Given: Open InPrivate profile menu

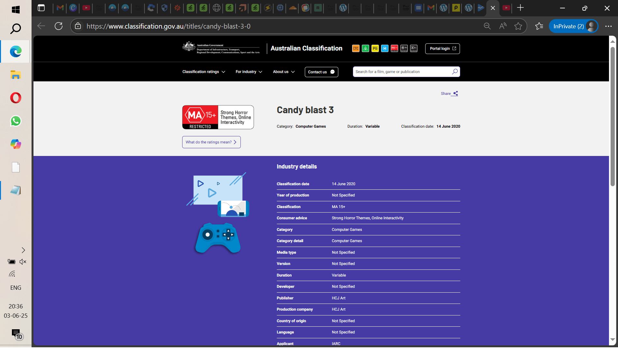Looking at the screenshot, I should point(574,26).
